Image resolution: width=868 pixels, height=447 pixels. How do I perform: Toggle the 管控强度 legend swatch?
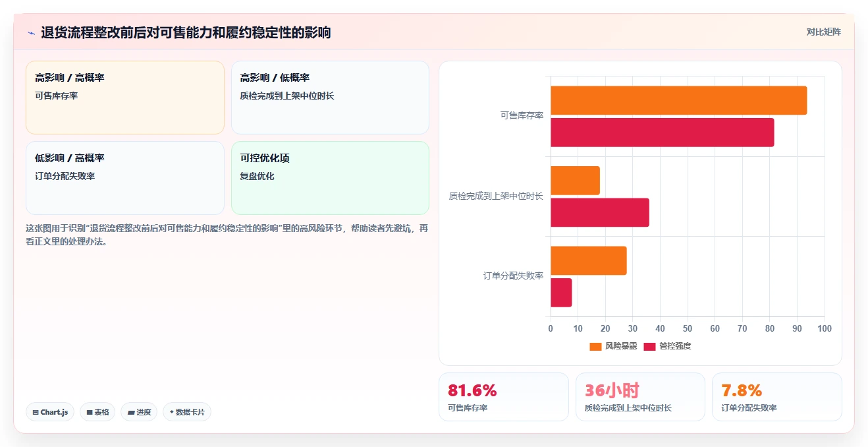click(649, 346)
